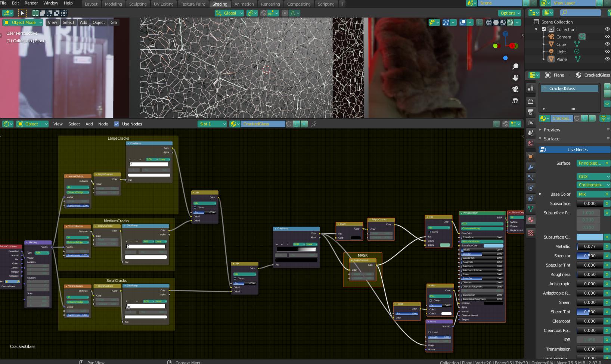Switch viewport to Rendered shading mode
Viewport: 611px width, 364px height.
pyautogui.click(x=509, y=22)
